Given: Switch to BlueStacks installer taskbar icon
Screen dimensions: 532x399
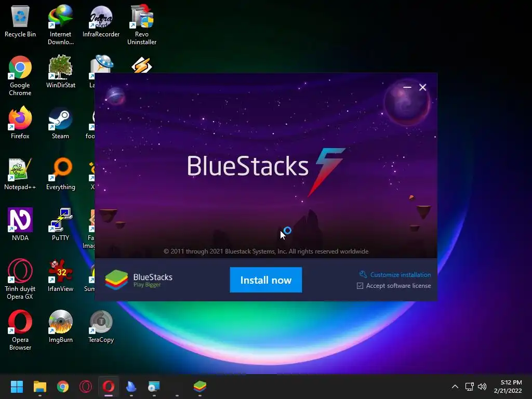Looking at the screenshot, I should (200, 387).
